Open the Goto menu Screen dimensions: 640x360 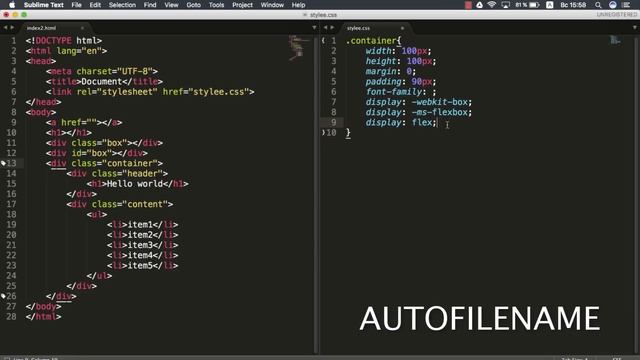pyautogui.click(x=193, y=5)
